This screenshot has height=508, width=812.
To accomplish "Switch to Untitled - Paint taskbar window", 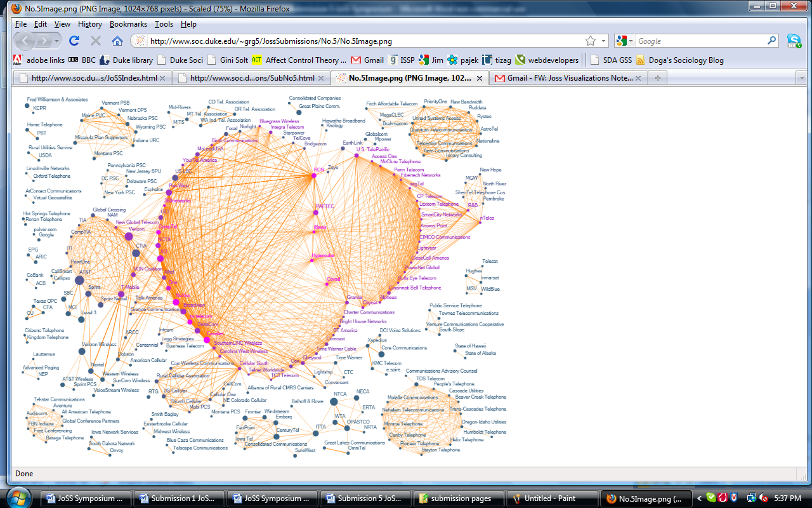I will coord(553,498).
